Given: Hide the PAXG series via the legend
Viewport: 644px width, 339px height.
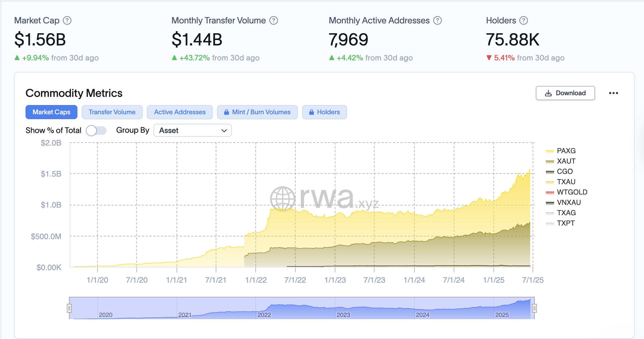Looking at the screenshot, I should (x=566, y=150).
